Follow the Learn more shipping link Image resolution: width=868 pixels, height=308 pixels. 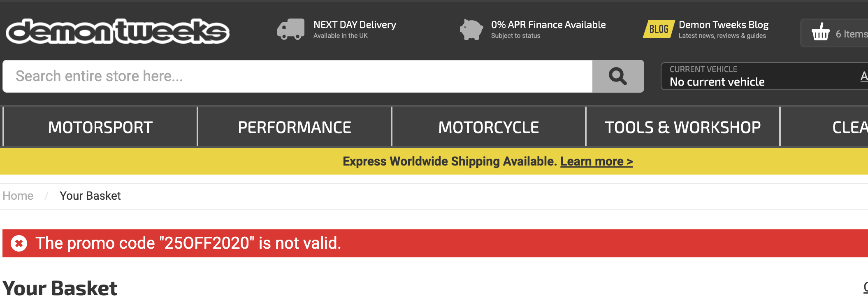point(596,161)
